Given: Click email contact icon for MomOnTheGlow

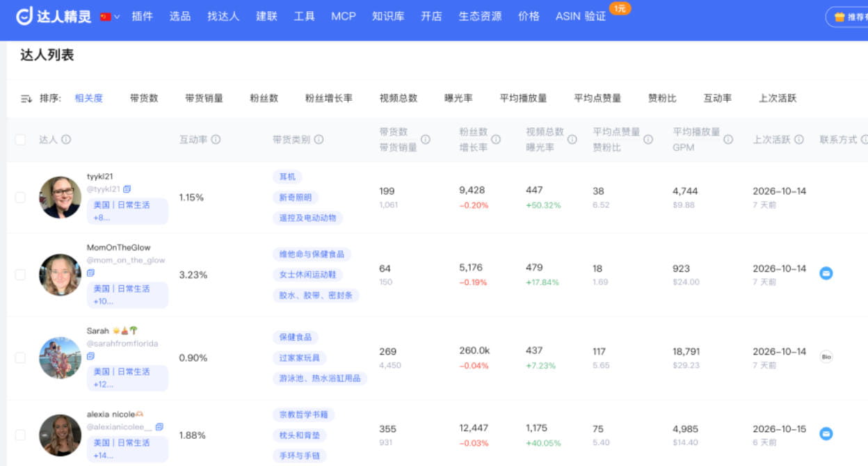Looking at the screenshot, I should coord(826,273).
